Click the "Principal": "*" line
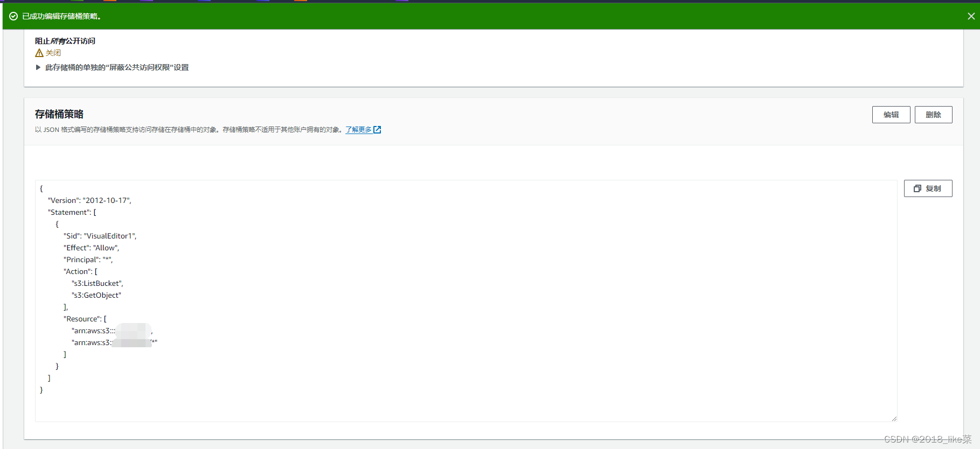 pos(88,259)
